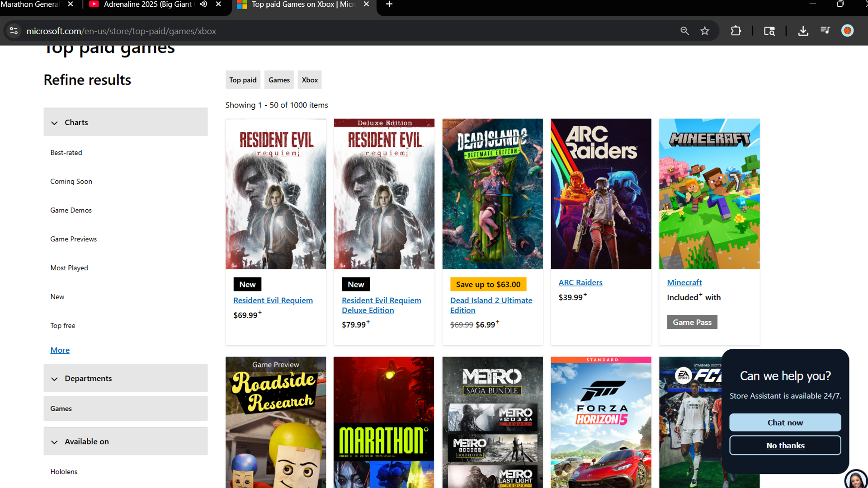The image size is (868, 488).
Task: Click the media control playlist icon
Action: pos(825,31)
